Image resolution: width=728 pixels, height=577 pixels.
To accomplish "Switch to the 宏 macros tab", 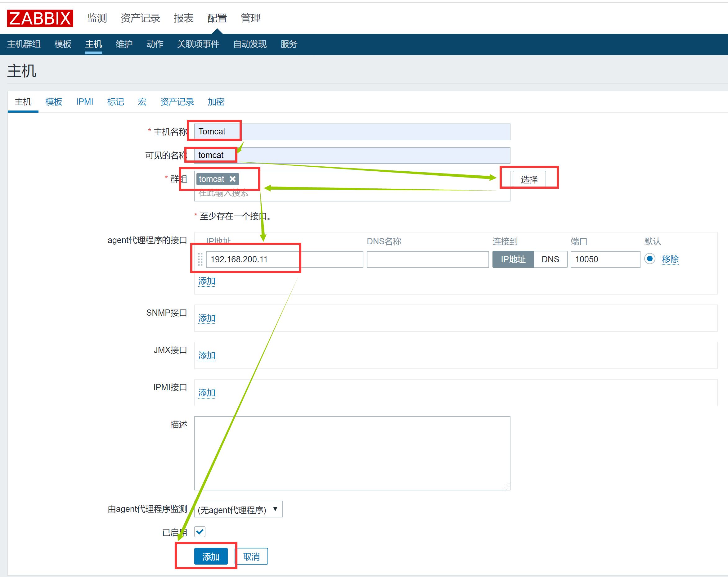I will click(x=142, y=102).
